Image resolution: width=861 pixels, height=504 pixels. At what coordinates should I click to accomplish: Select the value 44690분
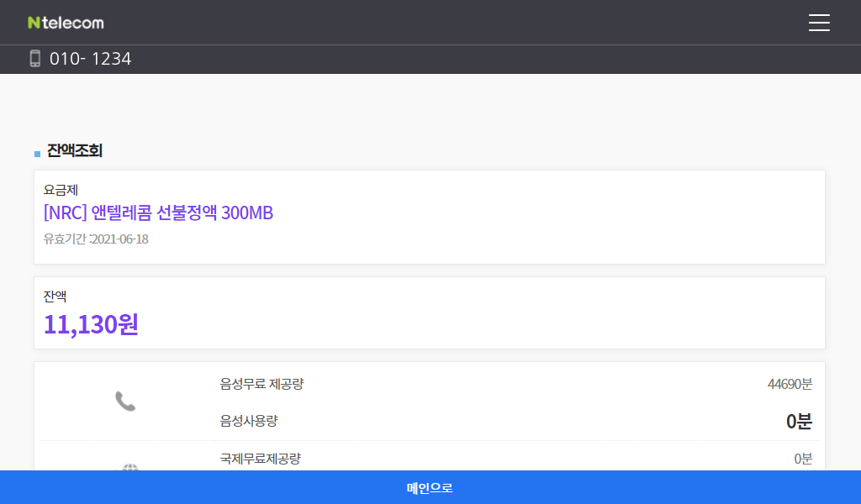pos(790,384)
